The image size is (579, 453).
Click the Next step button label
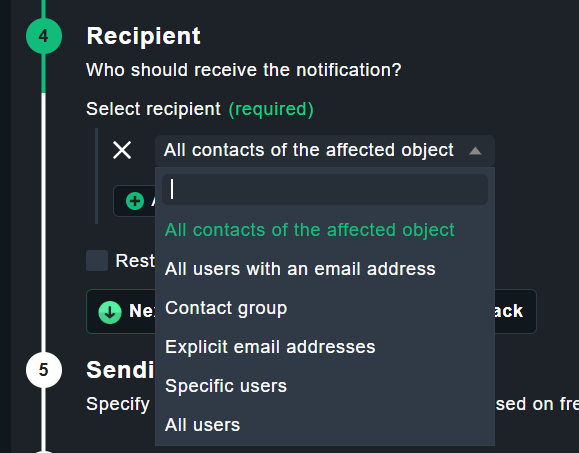(142, 311)
